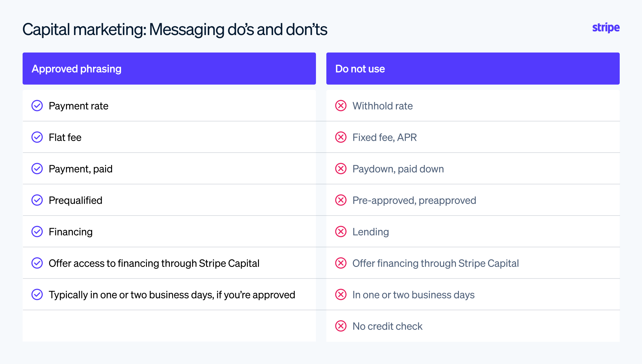Select the text In one or two business days

click(413, 295)
